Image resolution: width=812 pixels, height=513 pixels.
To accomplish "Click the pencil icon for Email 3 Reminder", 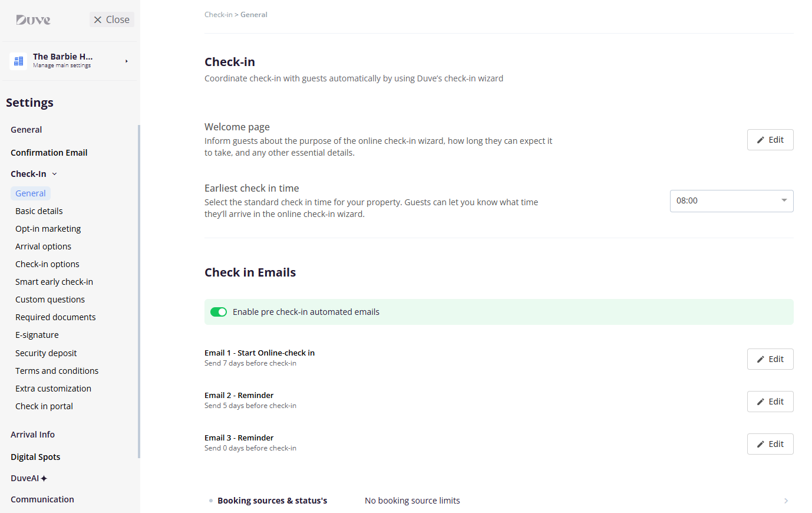I will [761, 445].
